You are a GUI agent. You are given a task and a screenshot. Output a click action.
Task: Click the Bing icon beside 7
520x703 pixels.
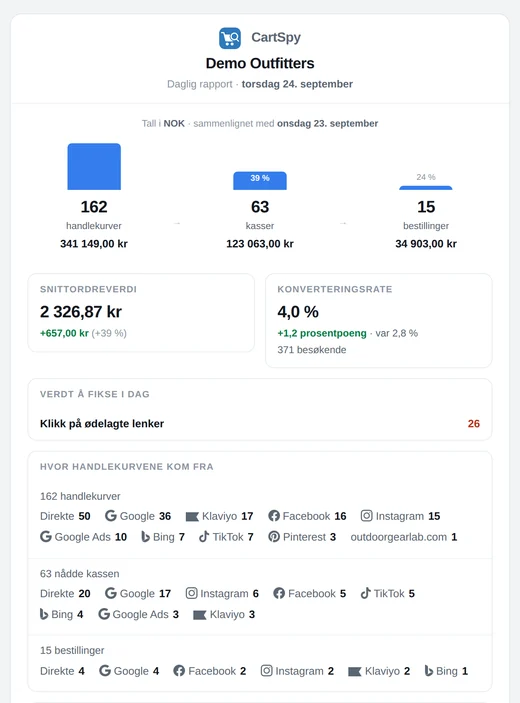[x=145, y=537]
